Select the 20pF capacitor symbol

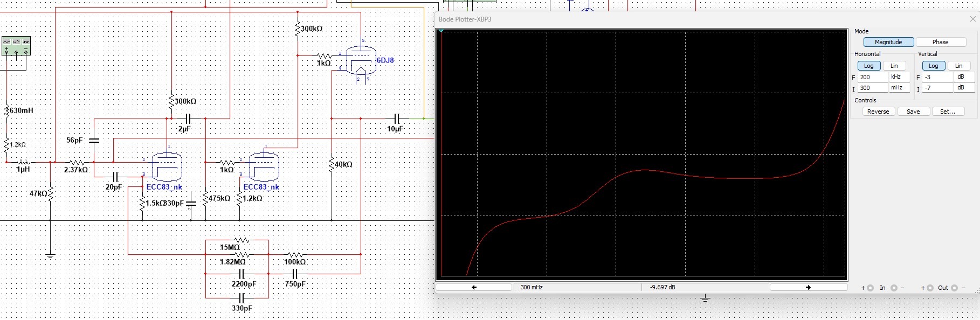(115, 176)
